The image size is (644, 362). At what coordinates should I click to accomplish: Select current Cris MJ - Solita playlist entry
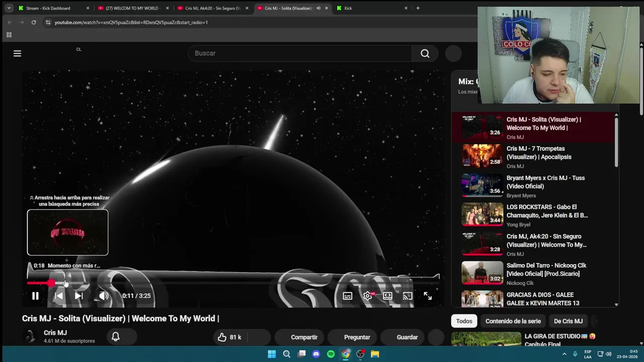click(x=533, y=127)
